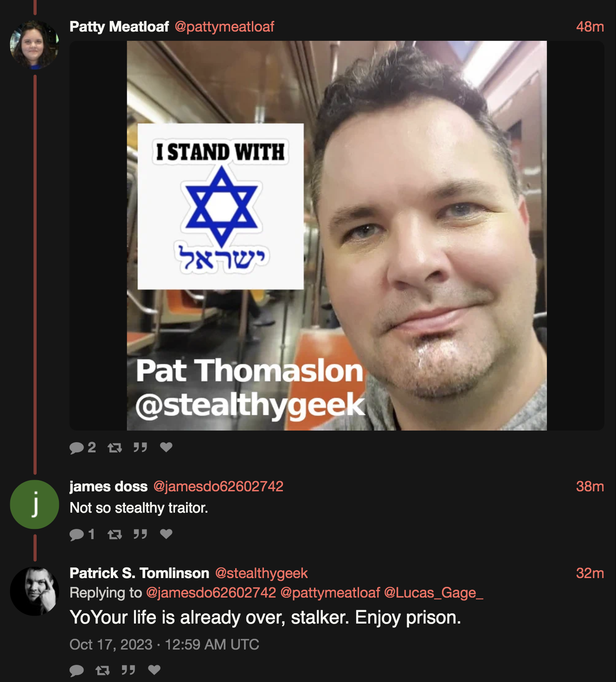The height and width of the screenshot is (682, 616).
Task: Click quote icon under james doss tweet
Action: pyautogui.click(x=140, y=534)
